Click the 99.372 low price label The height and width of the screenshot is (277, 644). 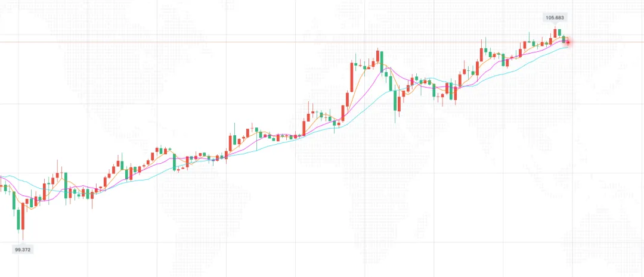(23, 250)
